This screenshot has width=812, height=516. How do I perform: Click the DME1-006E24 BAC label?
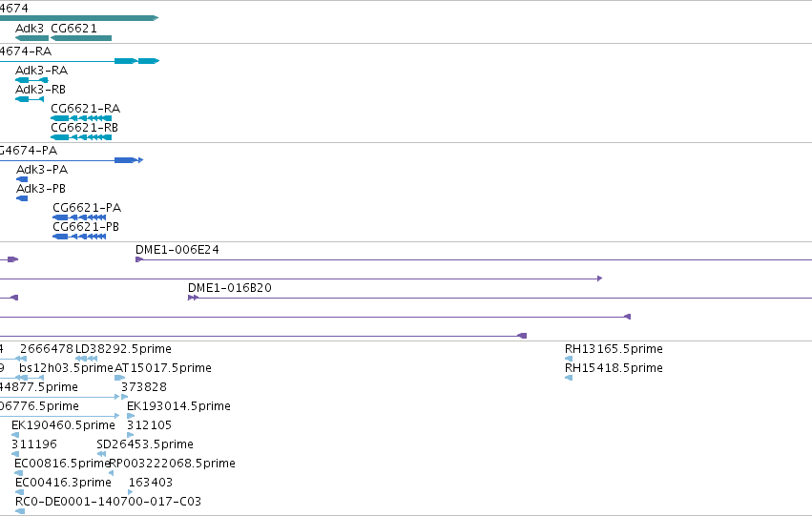(177, 250)
